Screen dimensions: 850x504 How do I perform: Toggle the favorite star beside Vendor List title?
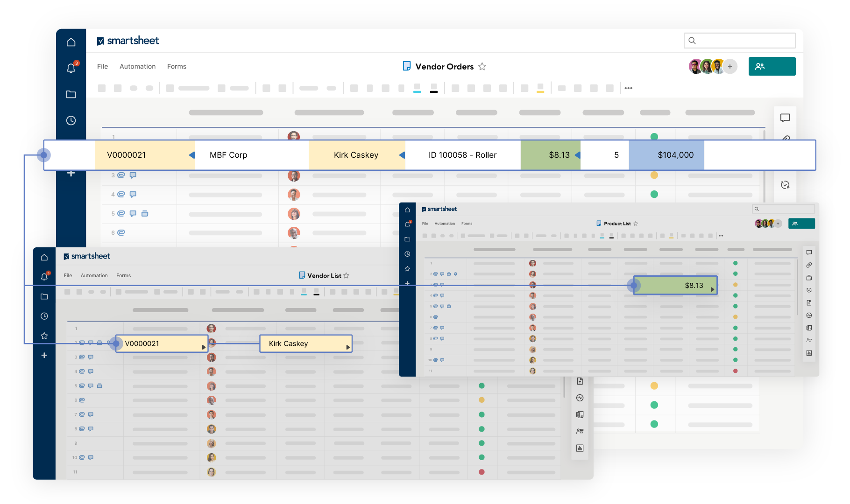coord(346,276)
